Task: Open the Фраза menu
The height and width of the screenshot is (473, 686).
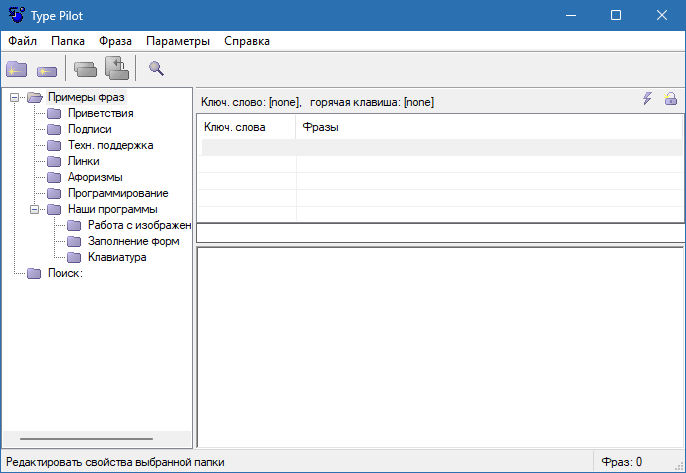Action: point(115,41)
